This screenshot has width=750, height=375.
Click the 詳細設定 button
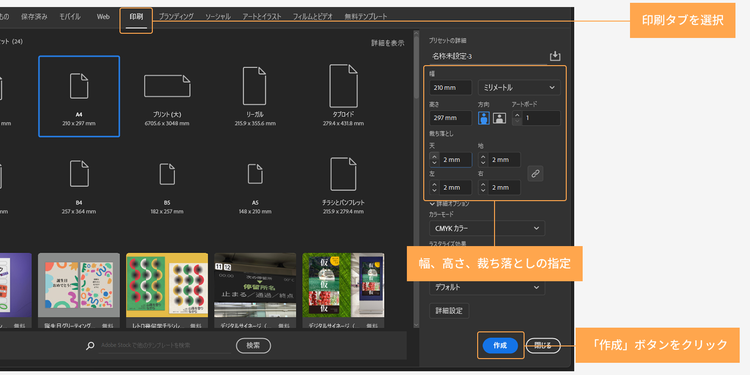pos(449,311)
